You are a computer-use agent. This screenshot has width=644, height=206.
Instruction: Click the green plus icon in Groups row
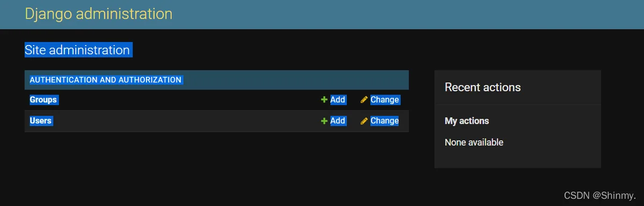point(324,100)
